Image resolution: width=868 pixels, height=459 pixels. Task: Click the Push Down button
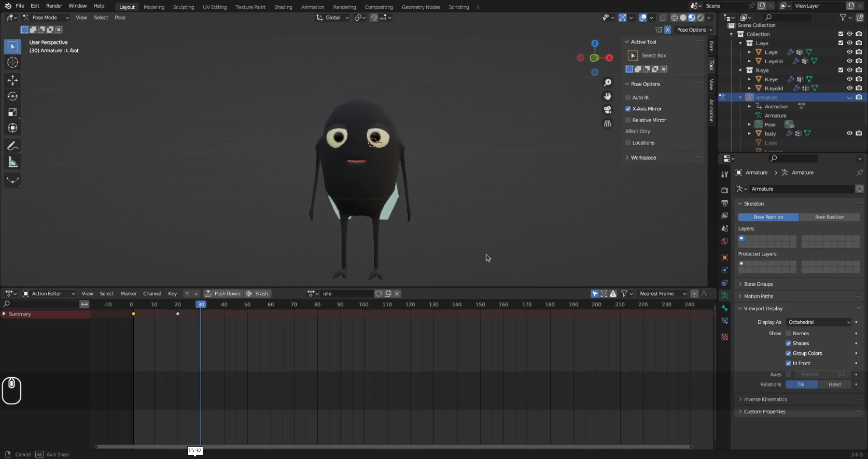(223, 294)
